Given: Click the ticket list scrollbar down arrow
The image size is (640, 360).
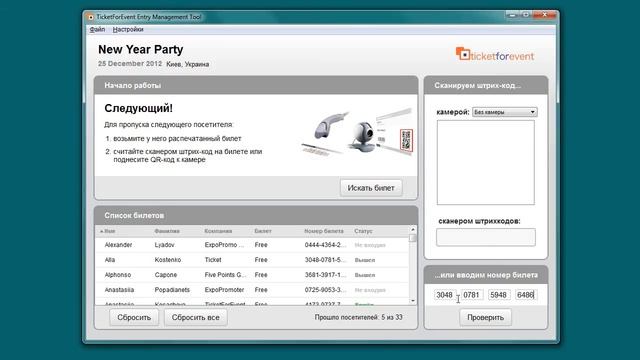Looking at the screenshot, I should pyautogui.click(x=413, y=301).
